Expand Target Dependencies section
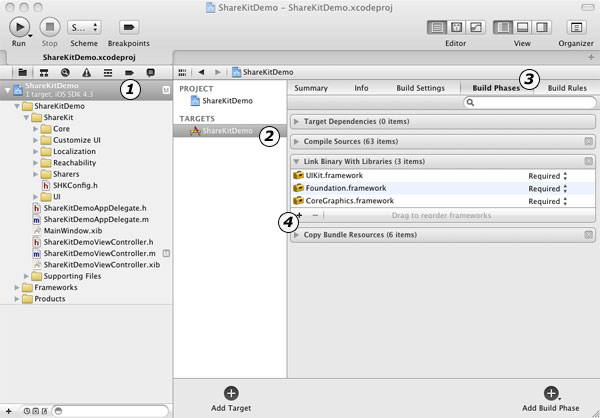Screen dimensions: 600x418 coord(296,121)
